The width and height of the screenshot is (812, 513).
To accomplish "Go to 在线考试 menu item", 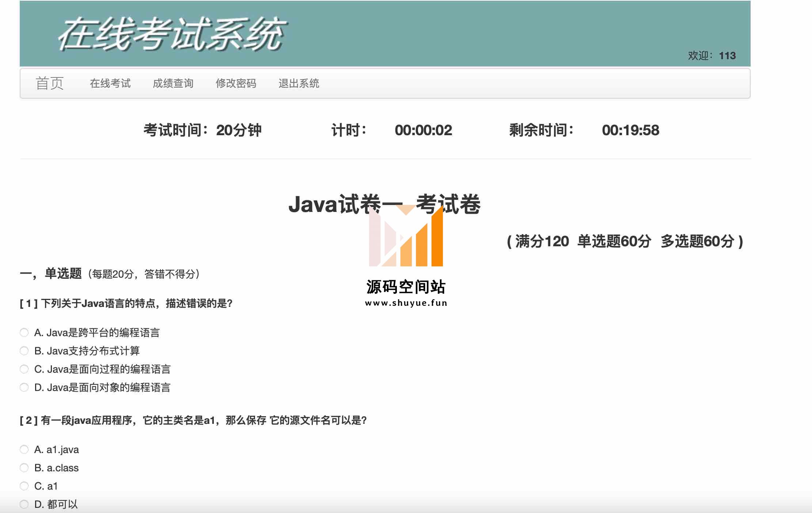I will click(110, 83).
